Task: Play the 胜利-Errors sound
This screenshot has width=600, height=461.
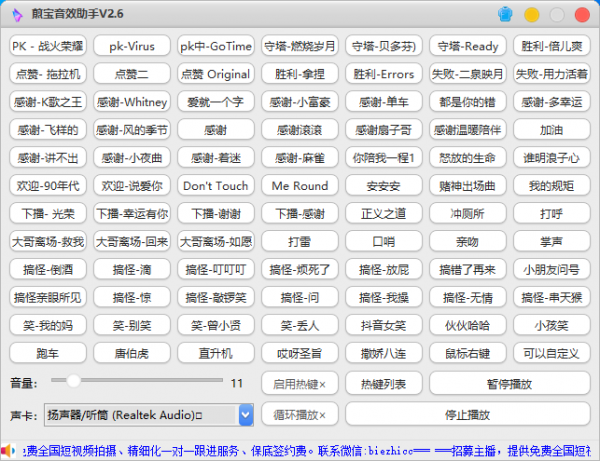Action: coord(384,74)
